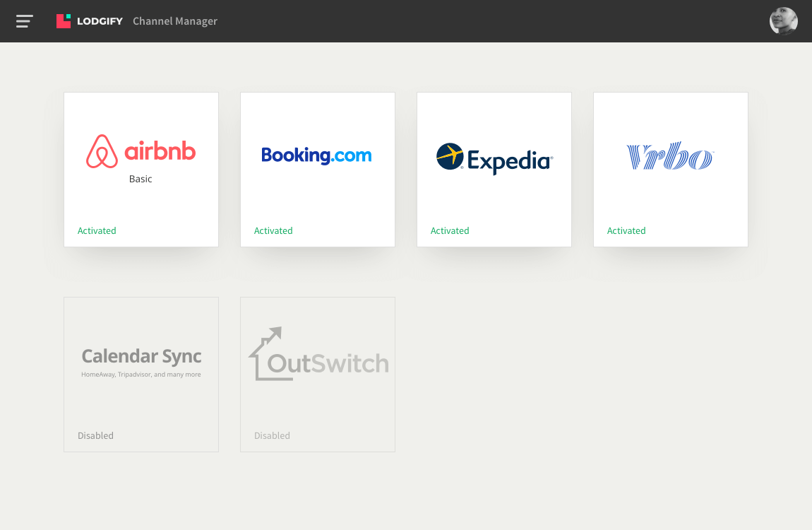This screenshot has width=812, height=530.
Task: Click Activated status on Airbnb card
Action: tap(97, 230)
